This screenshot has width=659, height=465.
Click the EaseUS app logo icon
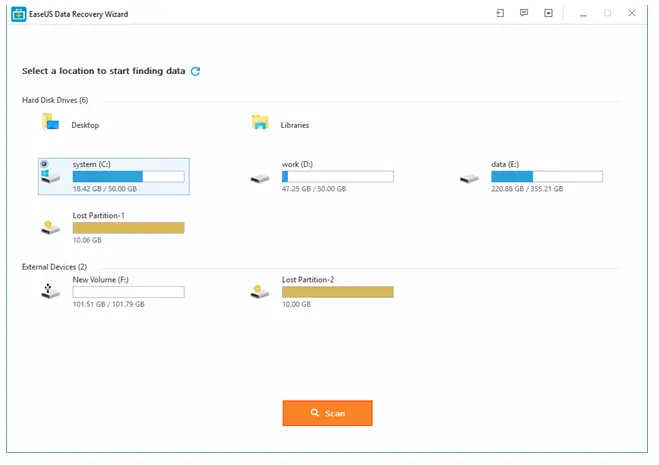tap(18, 14)
